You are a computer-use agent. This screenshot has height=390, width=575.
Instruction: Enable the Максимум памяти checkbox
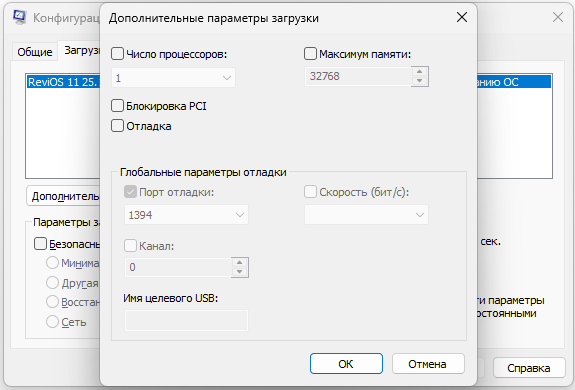coord(310,54)
